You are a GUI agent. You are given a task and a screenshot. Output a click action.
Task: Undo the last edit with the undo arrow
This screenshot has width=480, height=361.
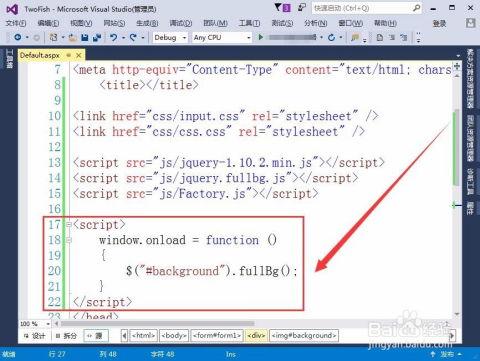114,37
